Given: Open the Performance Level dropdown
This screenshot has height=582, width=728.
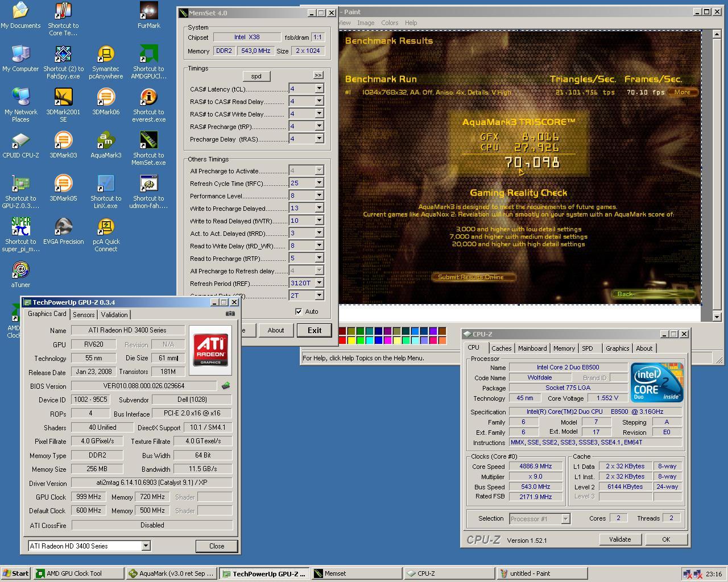Looking at the screenshot, I should pos(319,196).
